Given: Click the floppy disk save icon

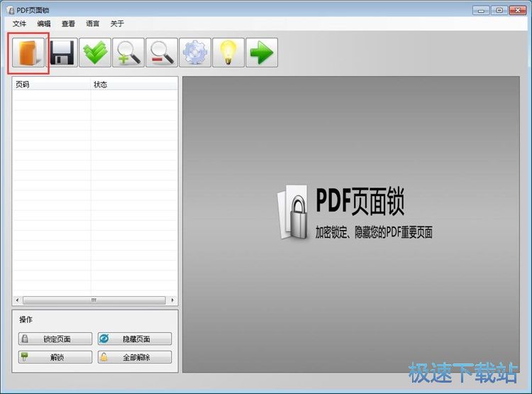Looking at the screenshot, I should [62, 53].
